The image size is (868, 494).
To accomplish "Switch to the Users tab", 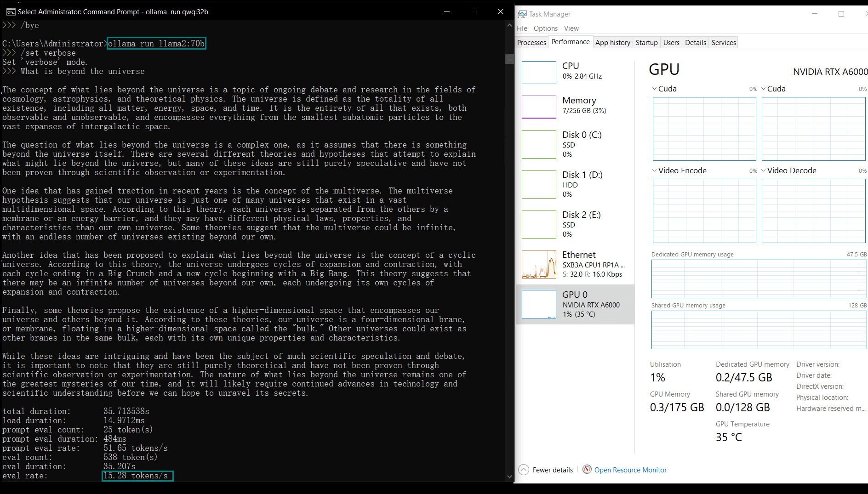I will point(671,43).
